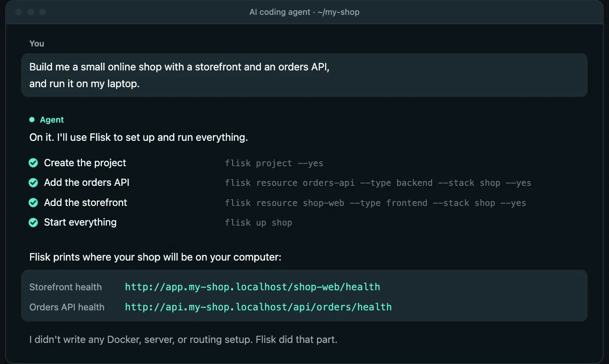Viewport: 609px width, 364px height.
Task: Click the reply line "On it. I'll use Flisk"
Action: [x=139, y=137]
